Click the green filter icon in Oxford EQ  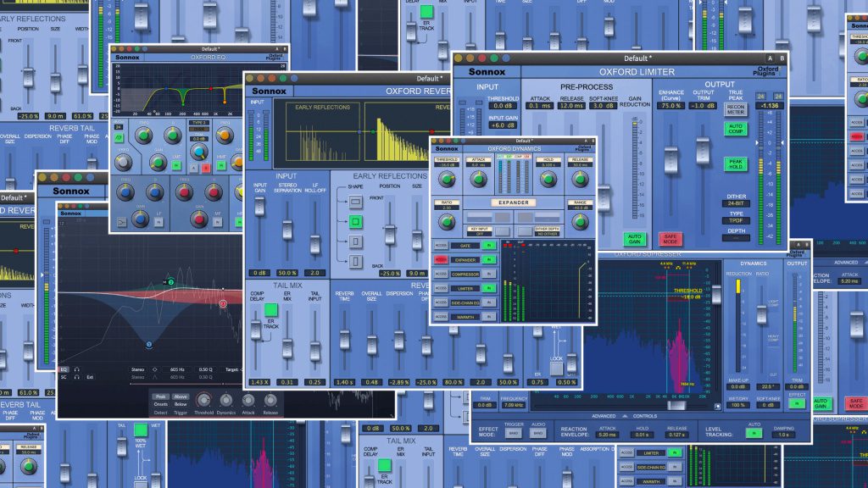pyautogui.click(x=119, y=136)
